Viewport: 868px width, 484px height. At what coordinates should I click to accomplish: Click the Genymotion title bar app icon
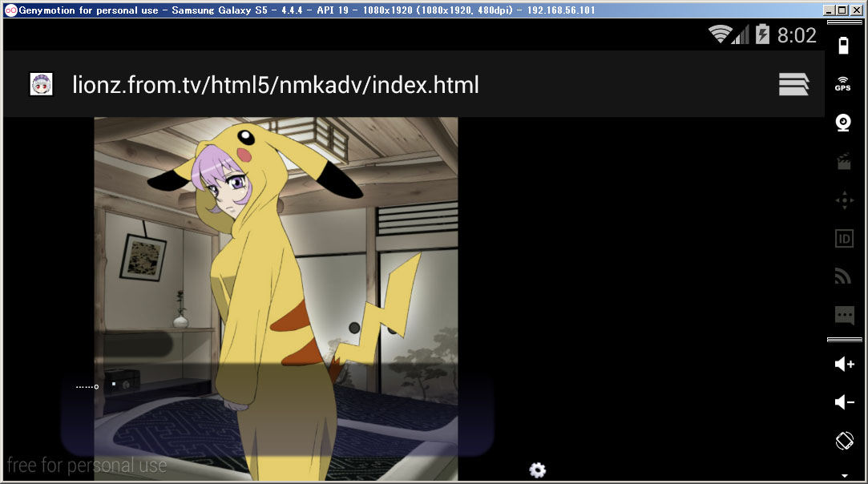(x=10, y=10)
